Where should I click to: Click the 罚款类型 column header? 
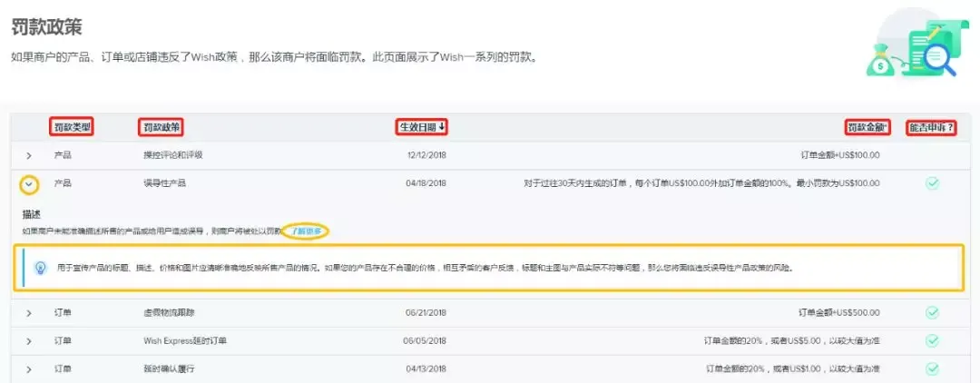click(72, 127)
